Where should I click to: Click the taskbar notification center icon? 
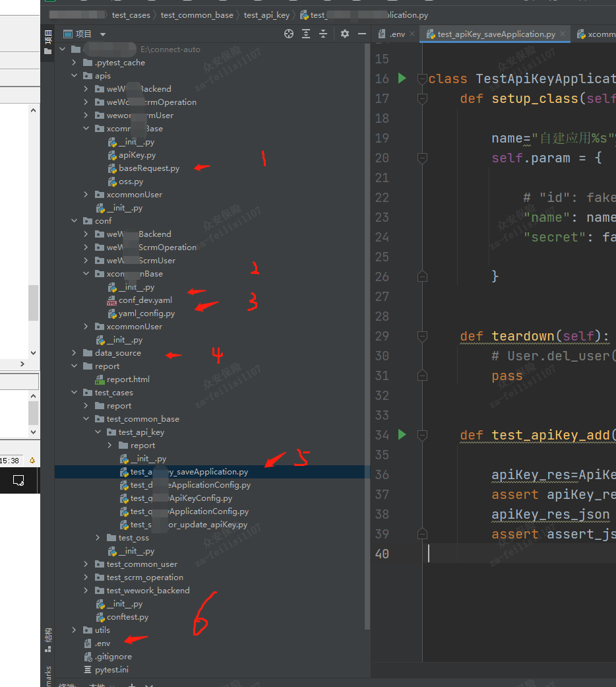pyautogui.click(x=18, y=480)
